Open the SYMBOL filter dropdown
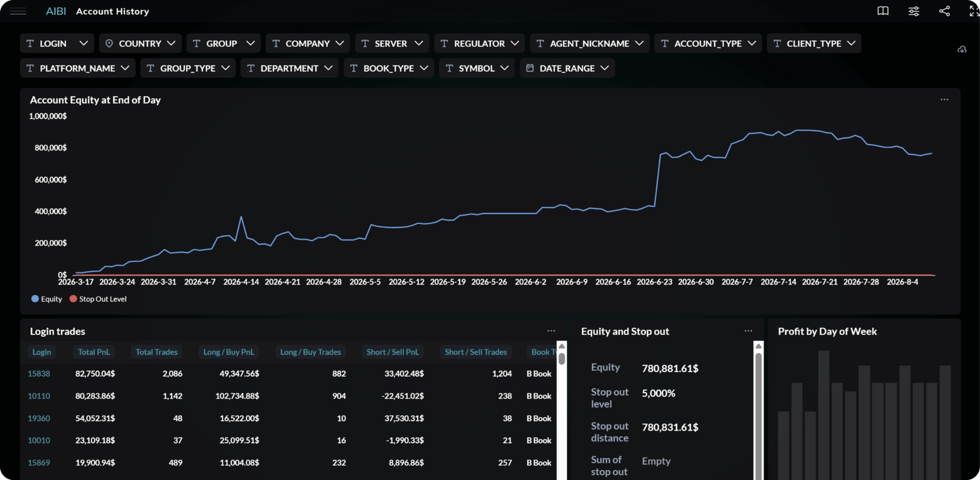 click(x=477, y=68)
